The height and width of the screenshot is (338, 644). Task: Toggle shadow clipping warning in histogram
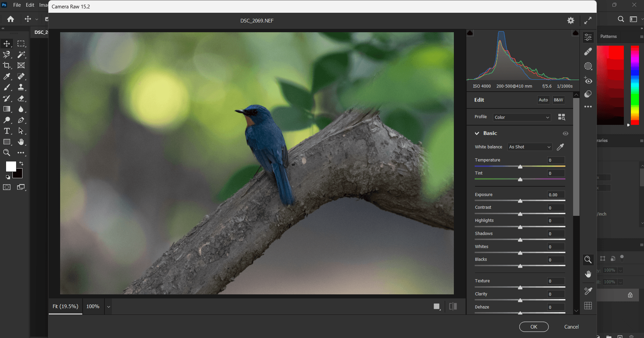click(x=470, y=33)
